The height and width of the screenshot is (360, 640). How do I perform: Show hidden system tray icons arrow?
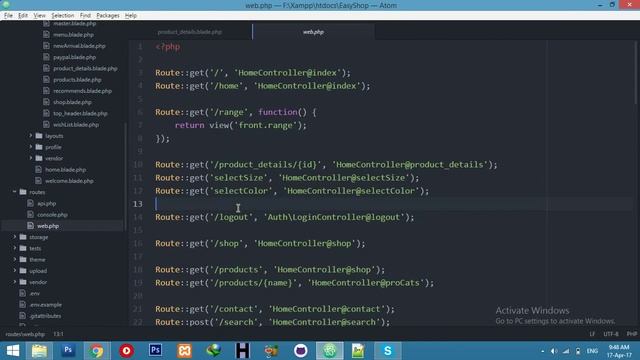pos(542,351)
